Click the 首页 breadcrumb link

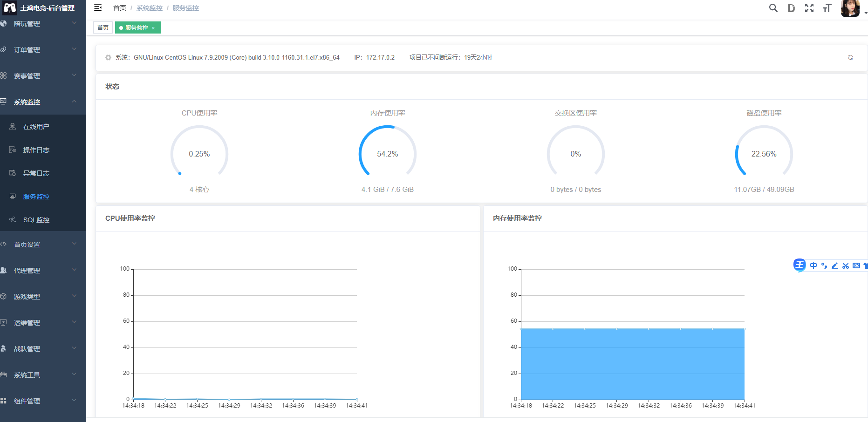pos(120,8)
